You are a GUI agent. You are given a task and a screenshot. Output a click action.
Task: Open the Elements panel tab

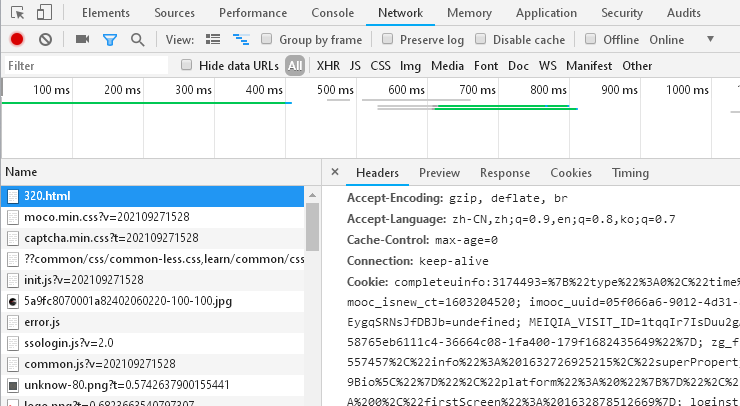pos(106,13)
